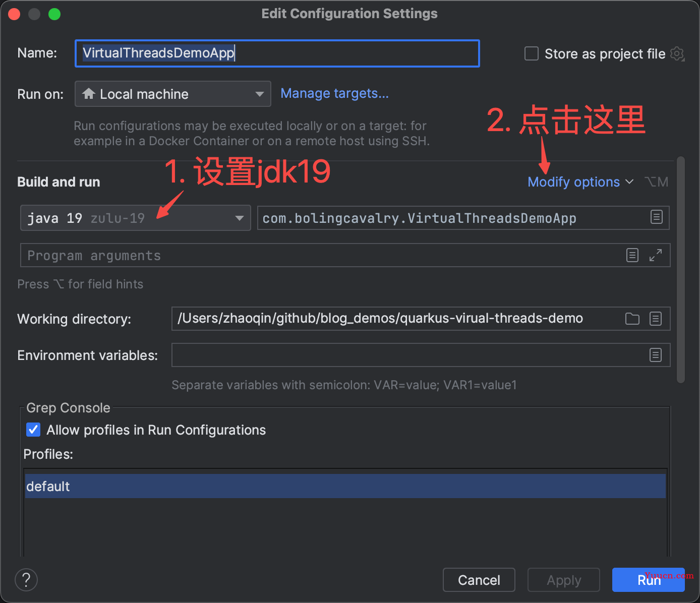700x603 pixels.
Task: Click the working directory macros list icon
Action: (656, 319)
